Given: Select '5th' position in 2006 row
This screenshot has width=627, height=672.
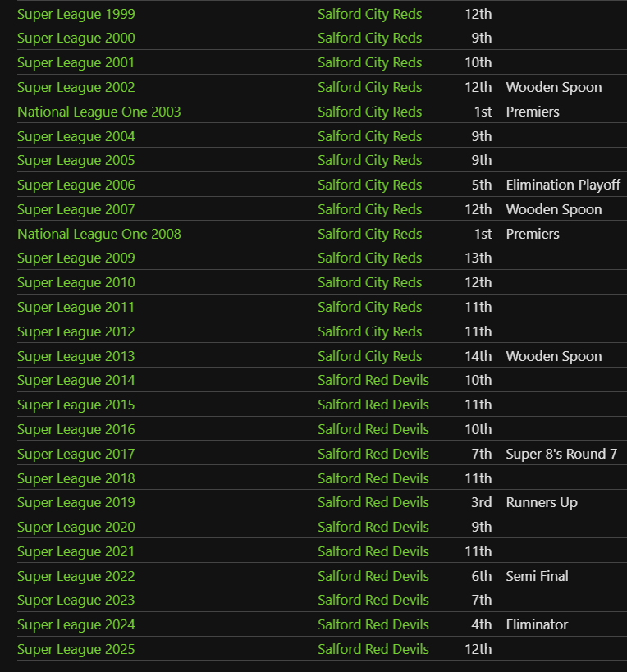Looking at the screenshot, I should point(482,185).
